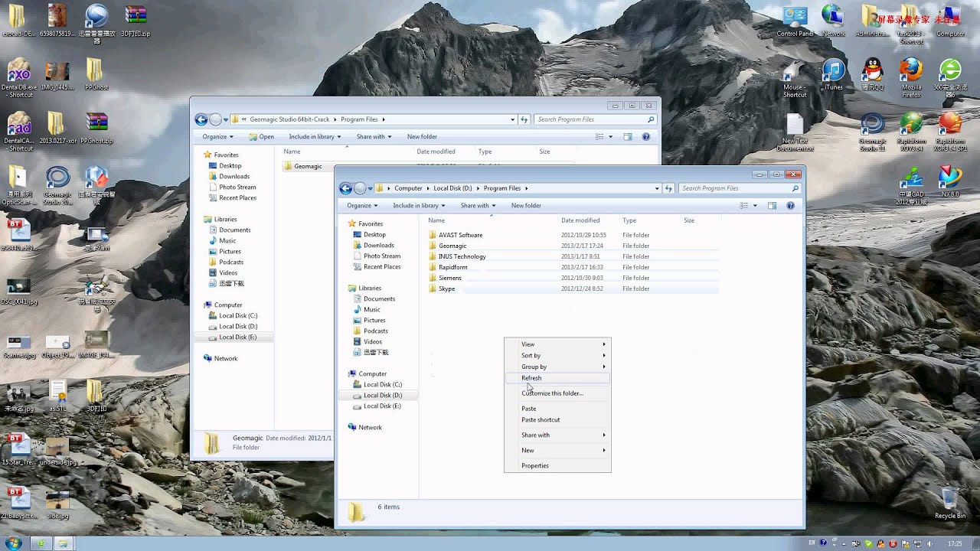Expand the address bar history dropdown in the front window

657,188
